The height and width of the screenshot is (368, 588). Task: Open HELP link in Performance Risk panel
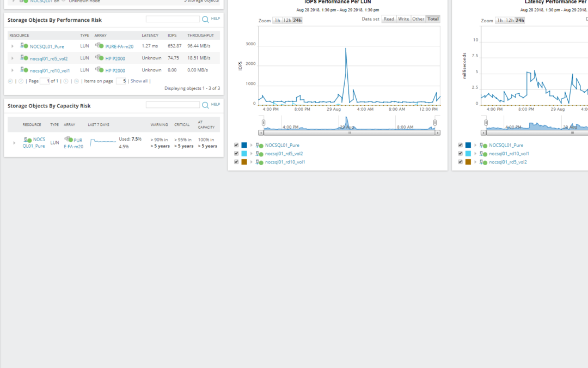(x=216, y=19)
